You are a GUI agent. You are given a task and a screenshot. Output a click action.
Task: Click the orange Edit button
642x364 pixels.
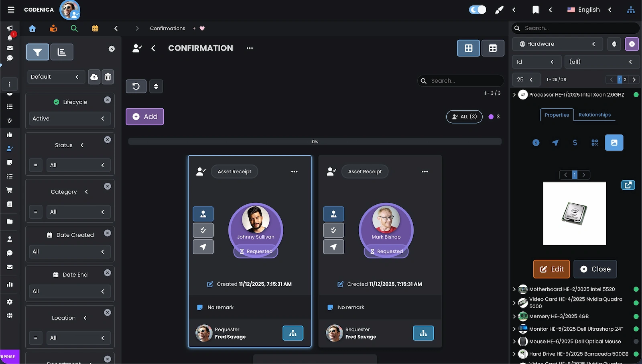[551, 269]
